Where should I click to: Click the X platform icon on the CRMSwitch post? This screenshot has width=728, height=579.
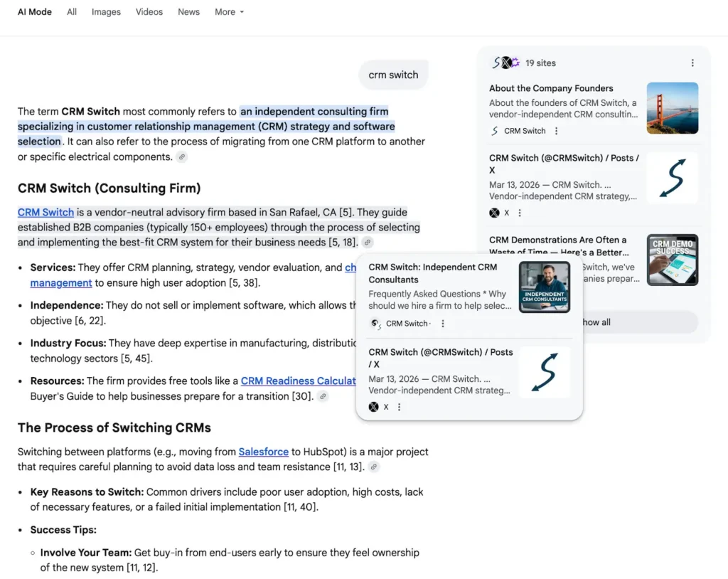pyautogui.click(x=494, y=213)
